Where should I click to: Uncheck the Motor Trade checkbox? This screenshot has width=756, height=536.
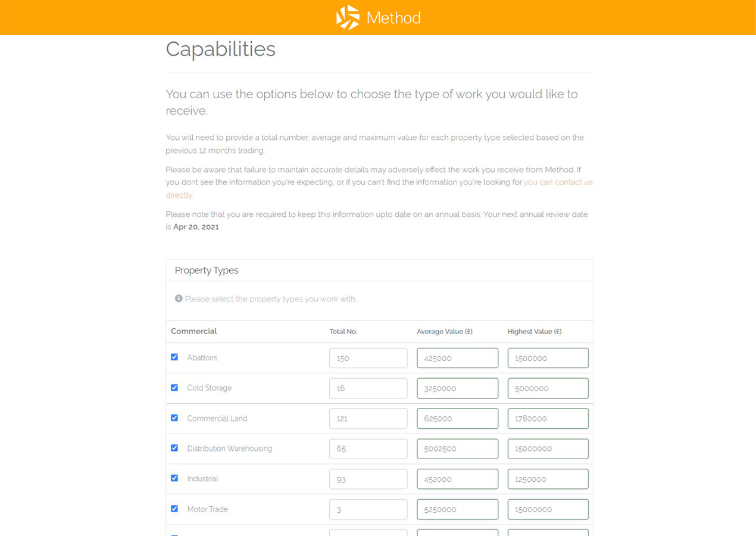(174, 509)
